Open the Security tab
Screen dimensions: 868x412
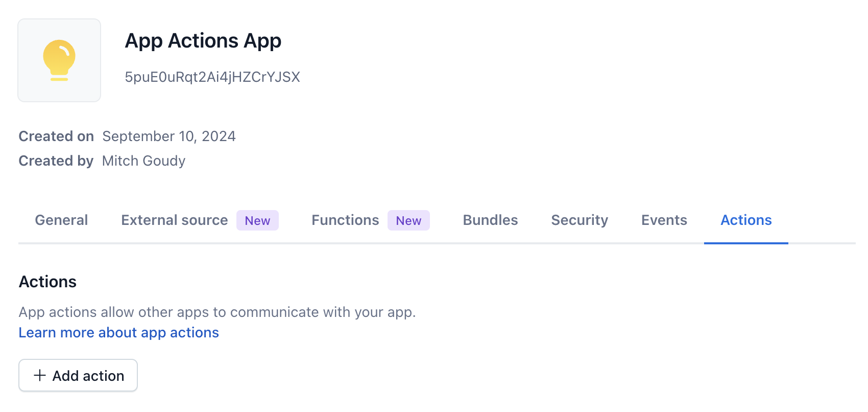[x=580, y=220]
